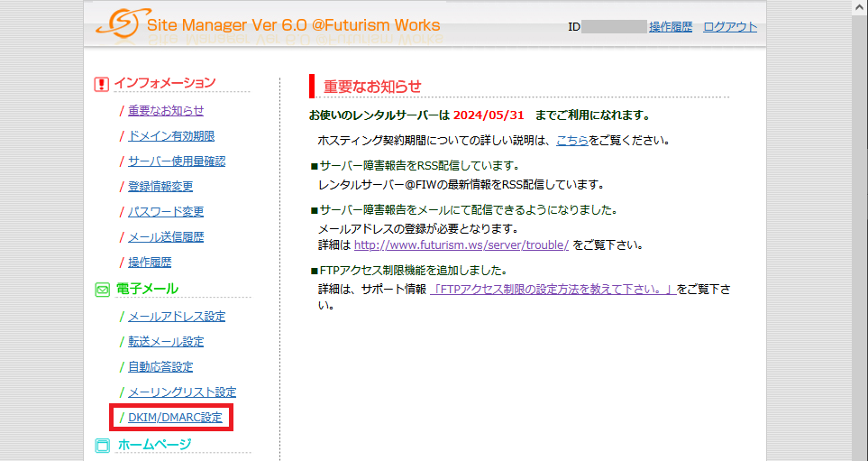
Task: Go to 登録情報変更
Action: coord(160,187)
